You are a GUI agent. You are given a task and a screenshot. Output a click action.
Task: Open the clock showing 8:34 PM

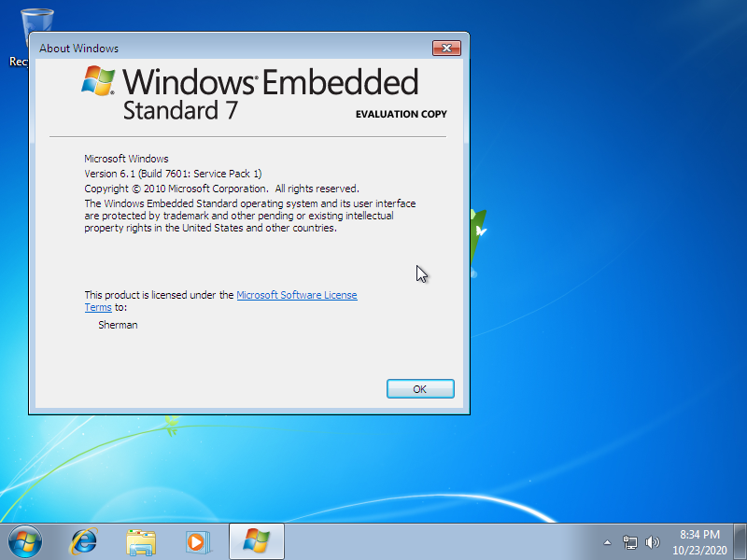click(699, 541)
